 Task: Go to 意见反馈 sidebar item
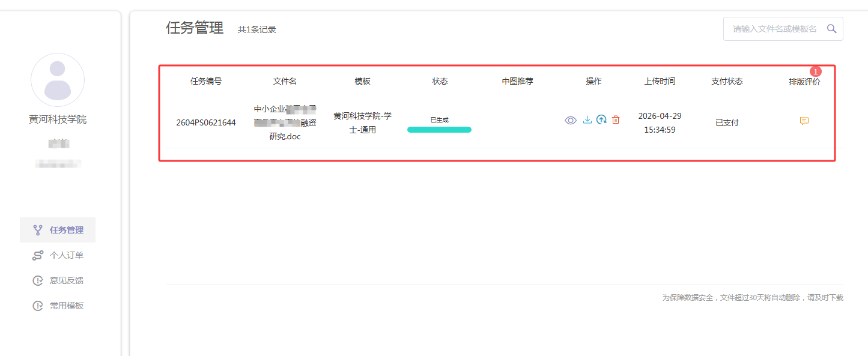[58, 280]
